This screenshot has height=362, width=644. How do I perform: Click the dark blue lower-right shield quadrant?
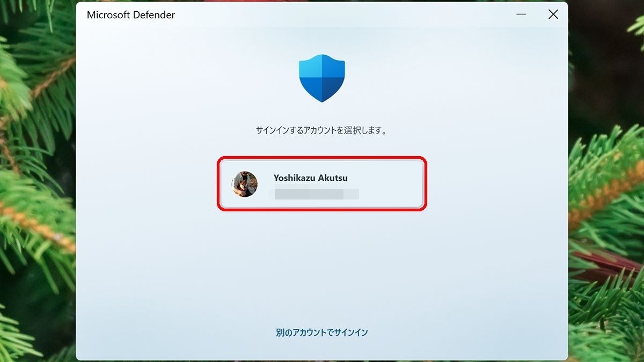[x=333, y=88]
